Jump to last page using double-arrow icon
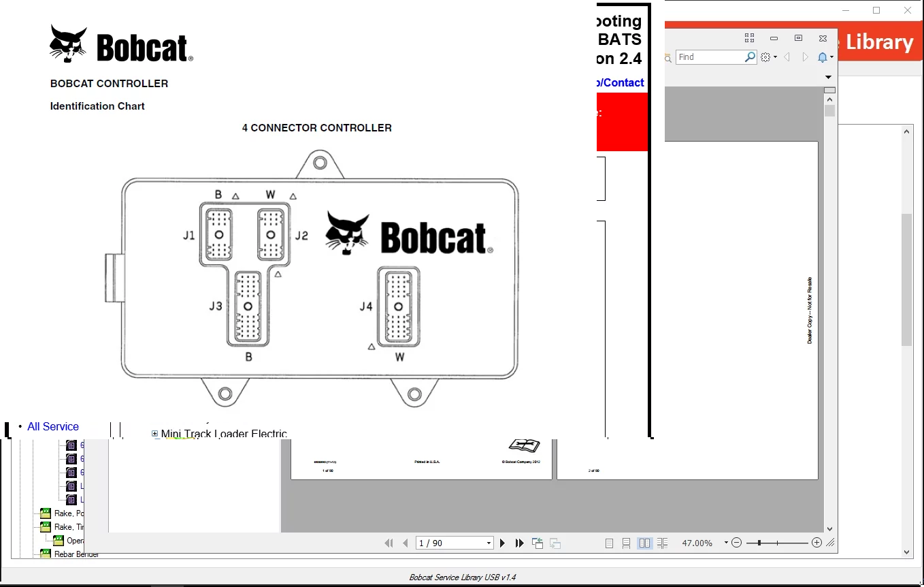The width and height of the screenshot is (924, 587). [x=519, y=543]
